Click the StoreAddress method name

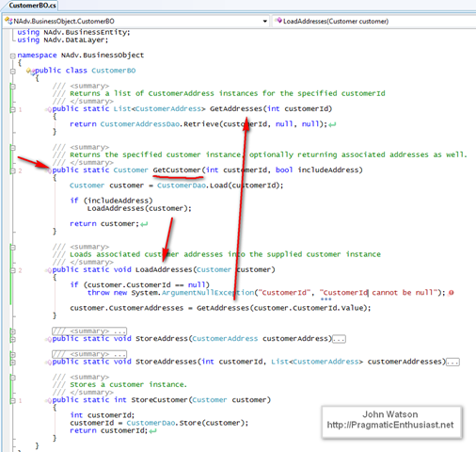(x=162, y=339)
